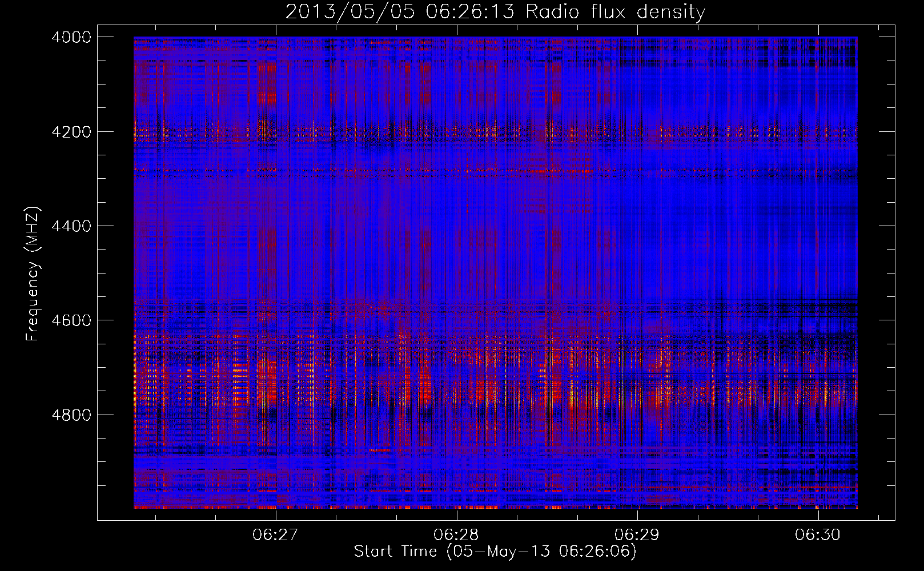Screen dimensions: 924x571
Task: Click the black margin left of the spectrogram
Action: [x=115, y=272]
